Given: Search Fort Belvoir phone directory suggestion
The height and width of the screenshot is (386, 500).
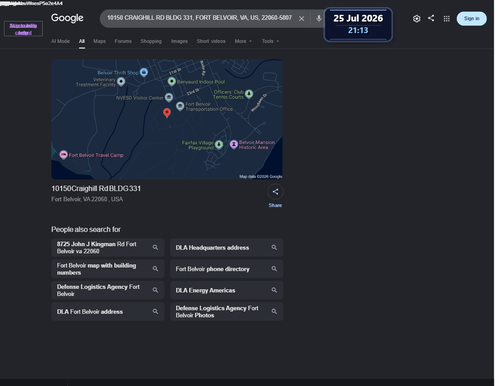Looking at the screenshot, I should click(x=227, y=269).
